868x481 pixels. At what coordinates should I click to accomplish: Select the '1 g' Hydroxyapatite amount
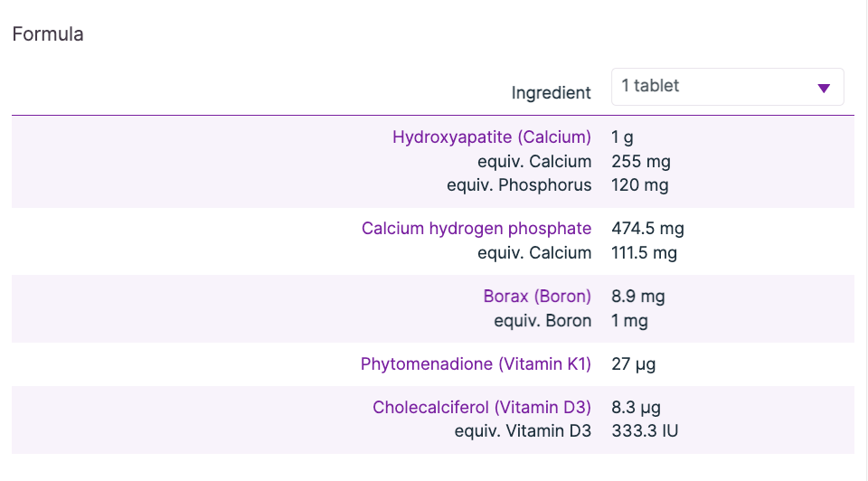[x=623, y=137]
